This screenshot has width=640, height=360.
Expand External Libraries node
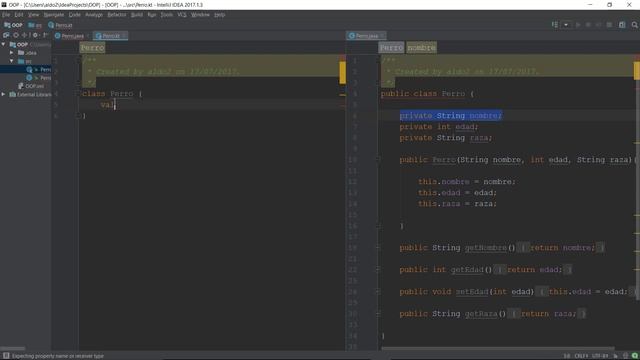click(x=4, y=94)
